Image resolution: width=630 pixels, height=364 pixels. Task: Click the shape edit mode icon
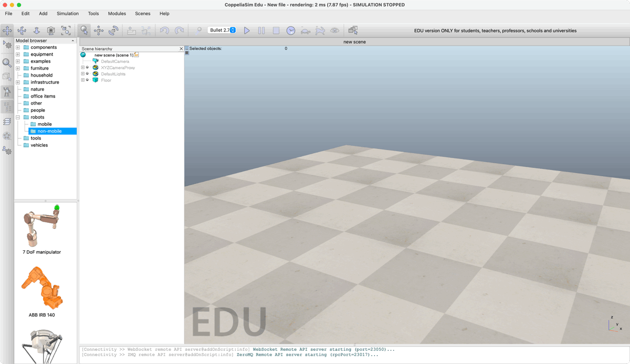7,77
